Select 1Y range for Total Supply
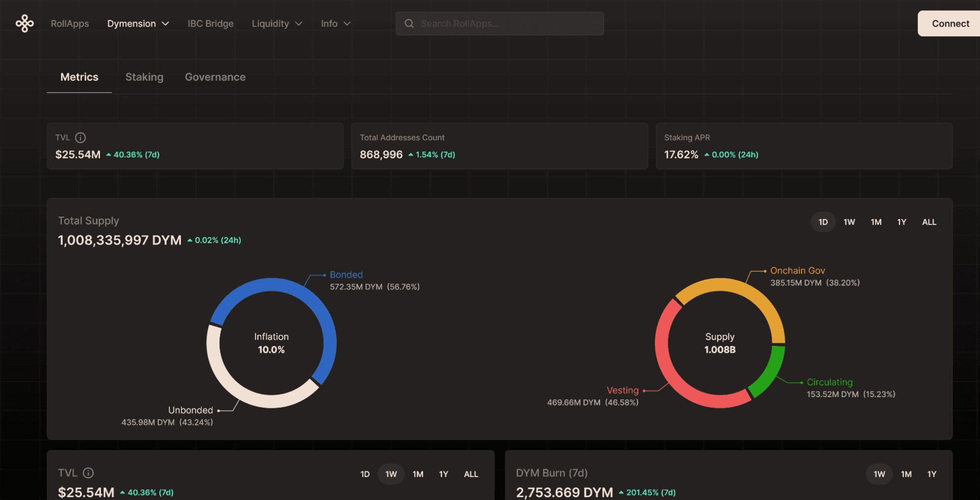 pyautogui.click(x=902, y=222)
